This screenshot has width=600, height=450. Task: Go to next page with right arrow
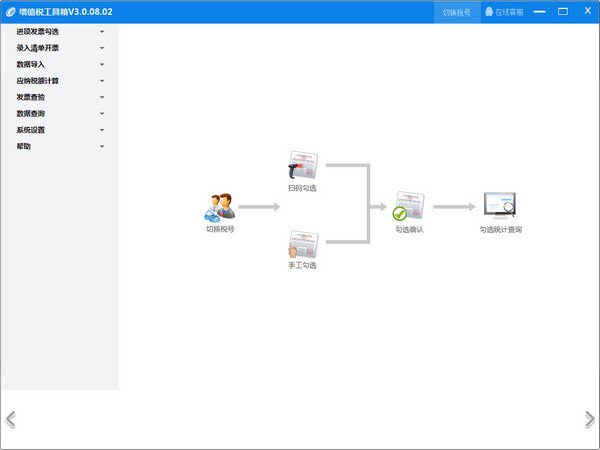point(589,419)
